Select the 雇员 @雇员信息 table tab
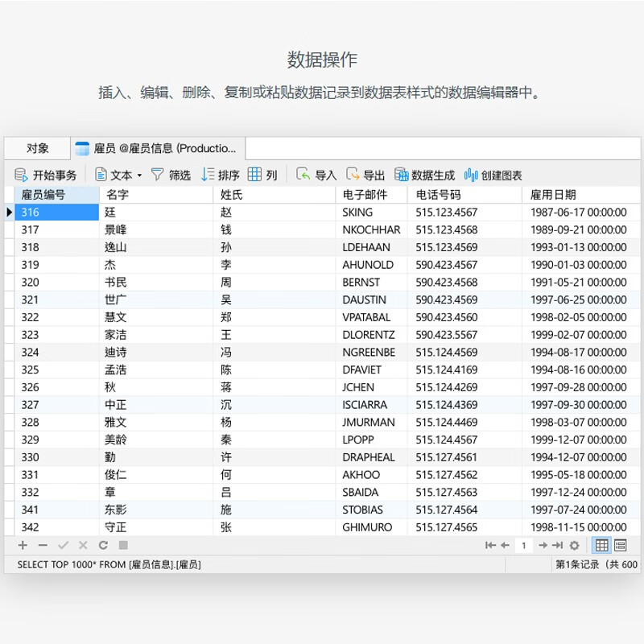Image resolution: width=644 pixels, height=644 pixels. (x=157, y=148)
